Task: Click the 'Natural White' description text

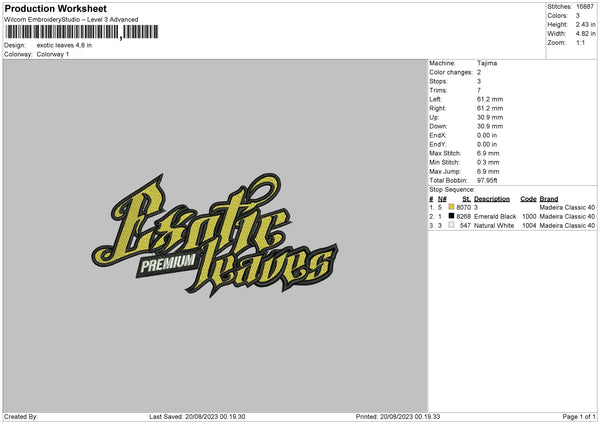Action: (494, 226)
